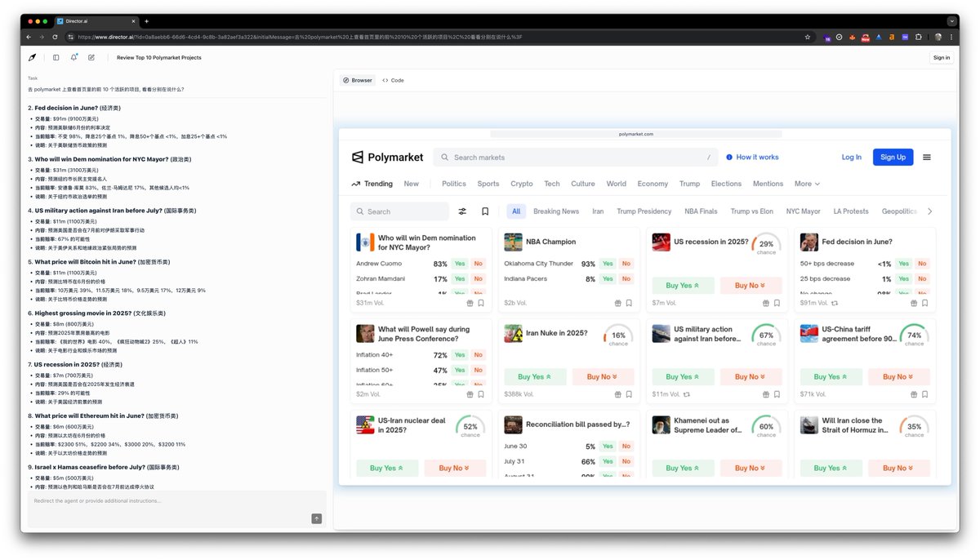Show more topic chips with the right chevron
The image size is (980, 560).
tap(929, 211)
